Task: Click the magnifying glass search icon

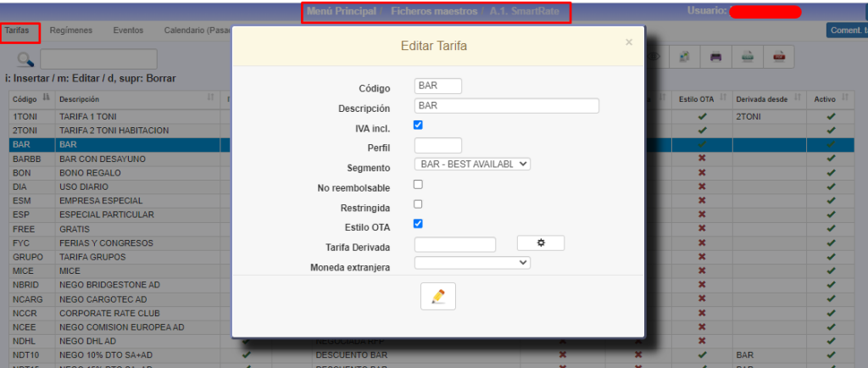Action: tap(25, 59)
